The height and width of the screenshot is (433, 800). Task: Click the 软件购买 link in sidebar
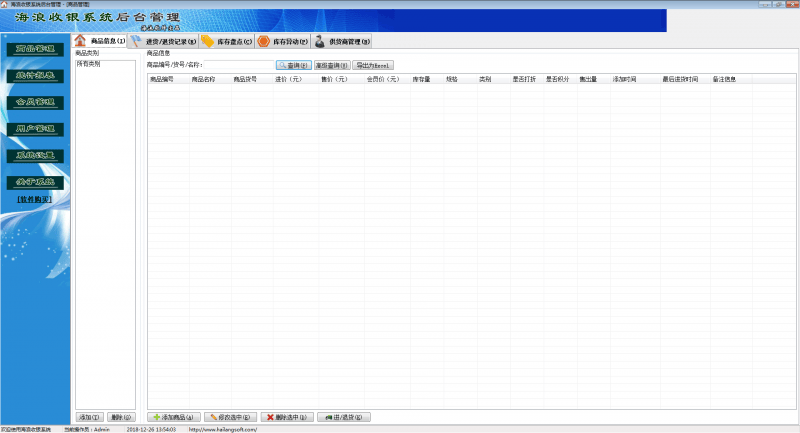(35, 199)
